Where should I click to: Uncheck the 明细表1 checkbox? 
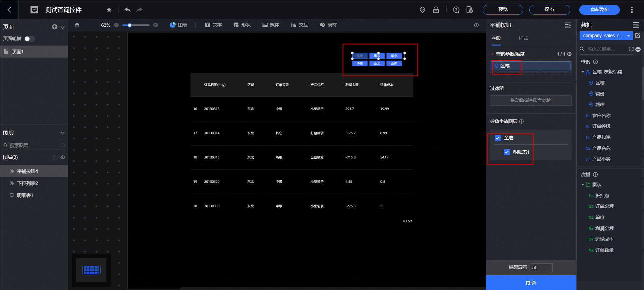507,152
